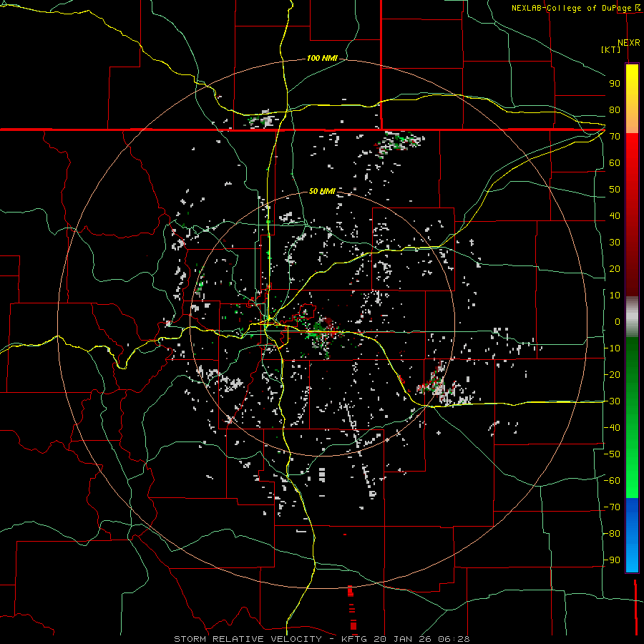Screen dimensions: 644x644
Task: Click the 0 label on the velocity scale
Action: tap(618, 321)
